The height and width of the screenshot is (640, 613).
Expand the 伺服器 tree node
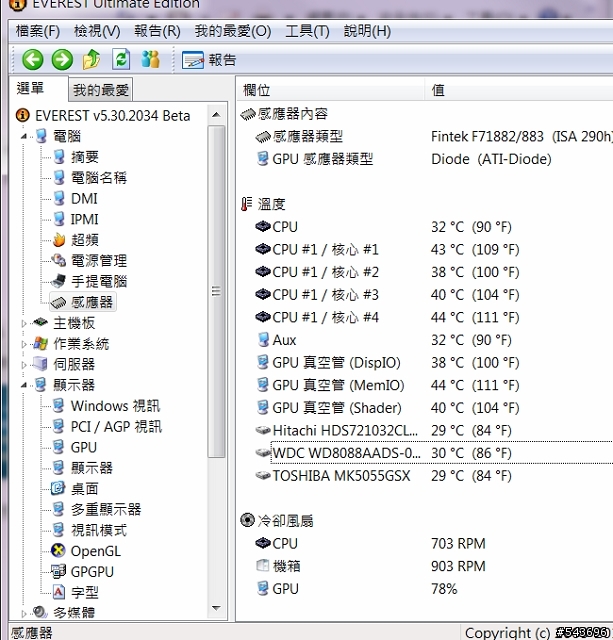24,365
